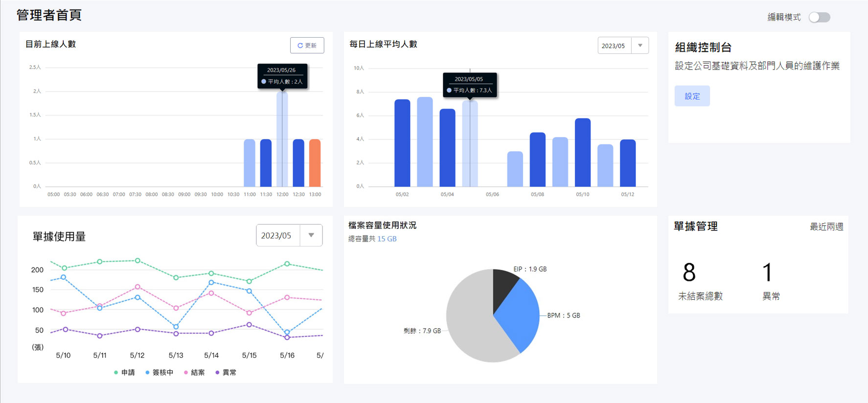Screen dimensions: 868x403
Task: Hide the 結案 series via legend
Action: coord(194,372)
